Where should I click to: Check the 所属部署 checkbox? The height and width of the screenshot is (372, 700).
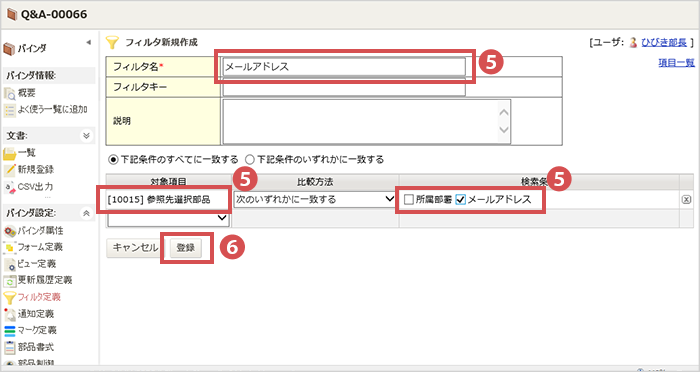408,199
